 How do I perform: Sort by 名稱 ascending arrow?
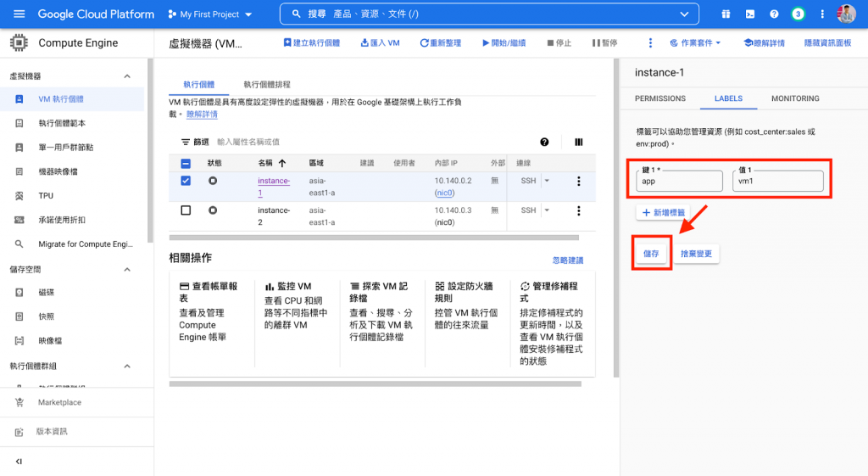click(x=282, y=163)
